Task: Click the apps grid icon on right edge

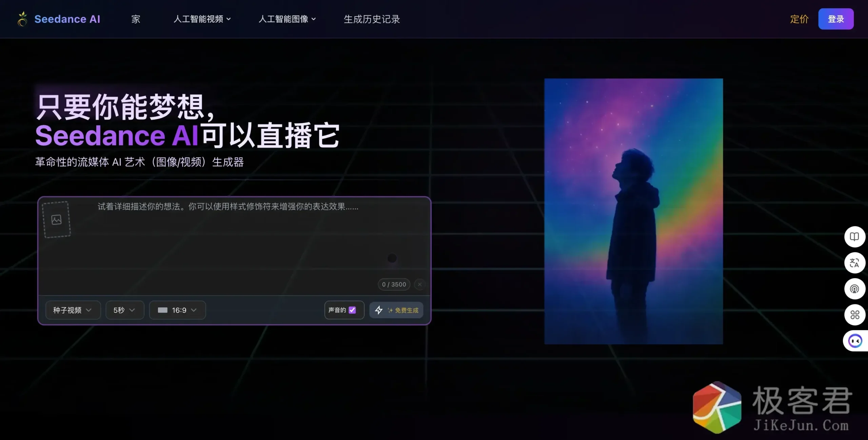Action: pos(855,315)
